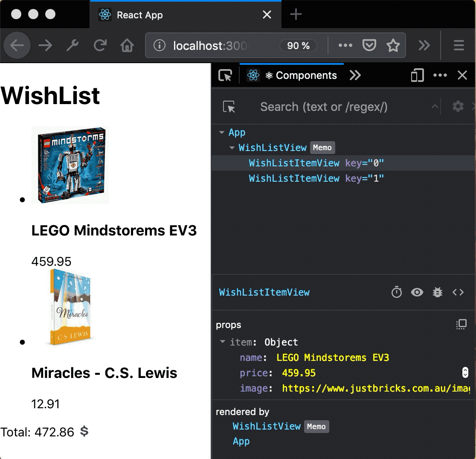Select WishListItemView key="0" row

(x=343, y=163)
